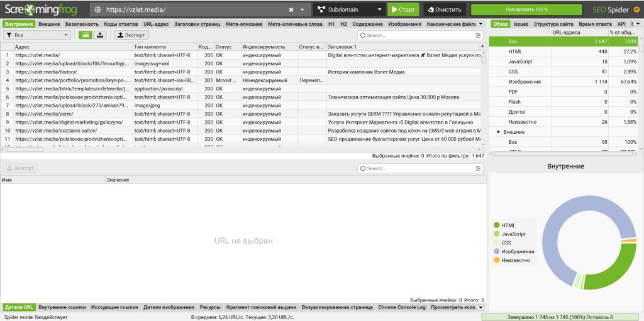Image resolution: width=644 pixels, height=321 pixels.
Task: Click the green Старт button
Action: (403, 9)
